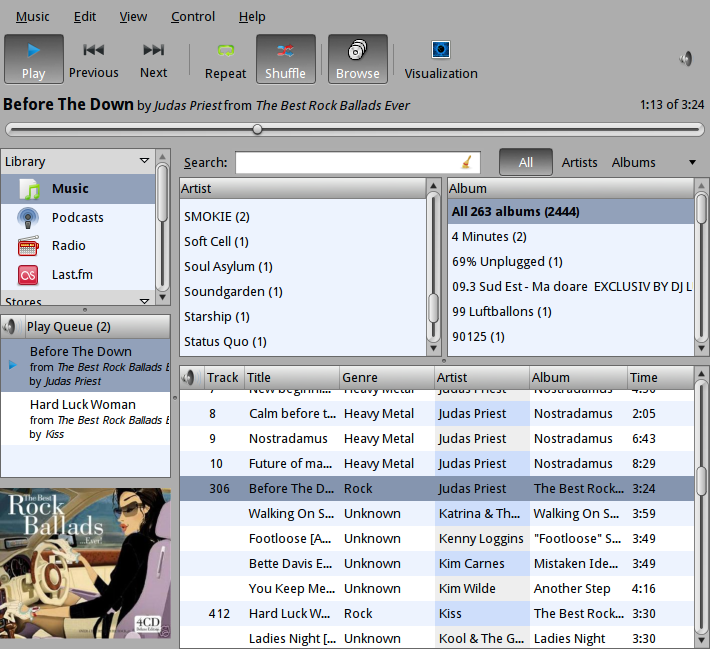The width and height of the screenshot is (710, 649).
Task: Clear the search with the broom icon
Action: point(467,163)
